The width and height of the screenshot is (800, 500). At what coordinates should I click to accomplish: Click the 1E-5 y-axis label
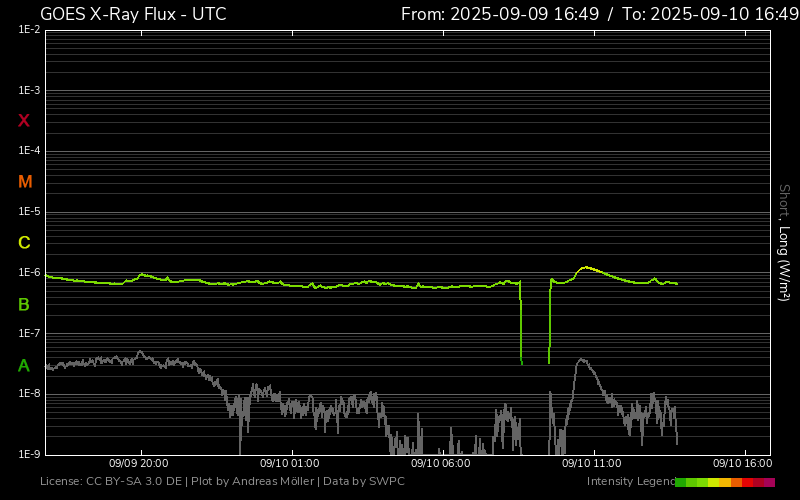[x=29, y=211]
